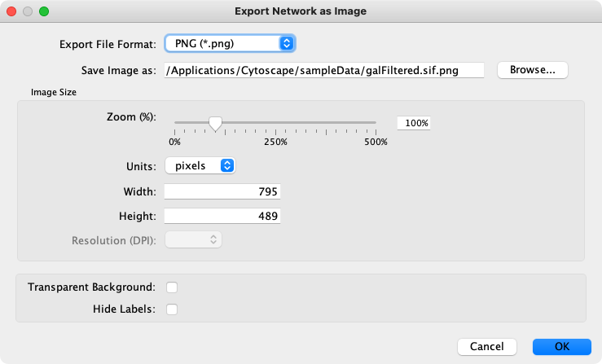Open the Resolution (DPI) dropdown
Viewport: 602px width, 364px height.
tap(194, 239)
